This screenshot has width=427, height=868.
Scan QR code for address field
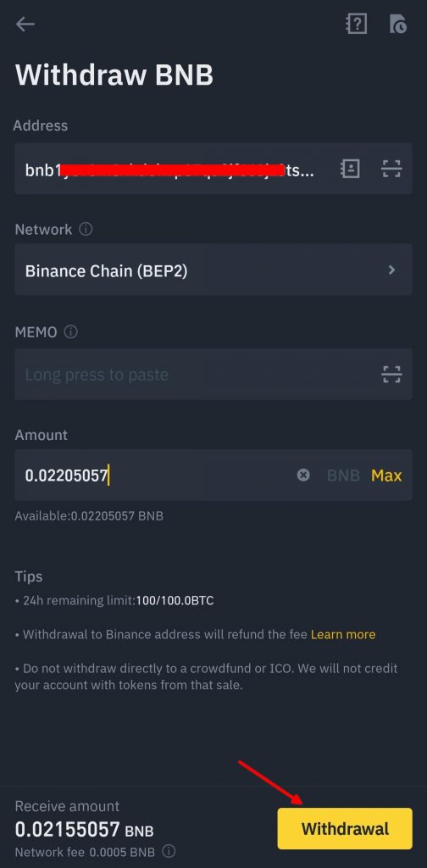click(x=391, y=169)
